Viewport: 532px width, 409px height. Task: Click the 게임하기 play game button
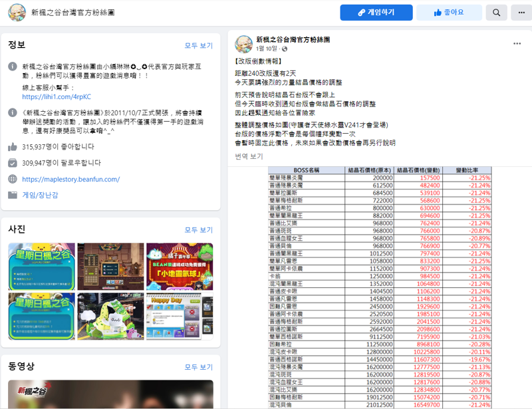(x=376, y=13)
